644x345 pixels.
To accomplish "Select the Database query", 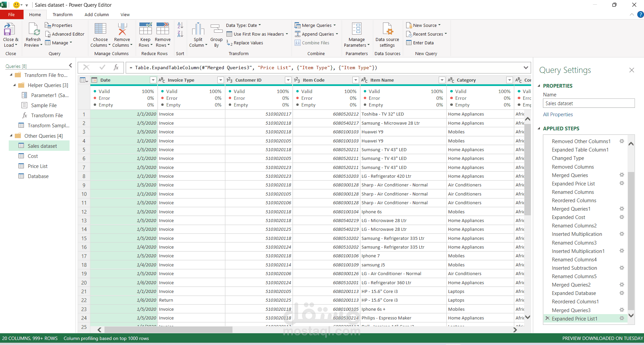I will click(x=38, y=176).
